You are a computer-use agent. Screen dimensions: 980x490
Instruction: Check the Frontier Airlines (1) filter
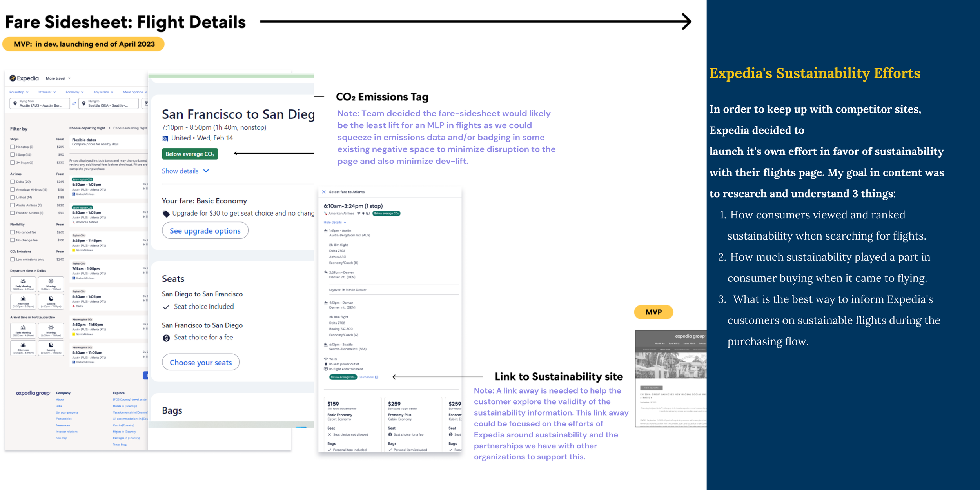point(12,213)
